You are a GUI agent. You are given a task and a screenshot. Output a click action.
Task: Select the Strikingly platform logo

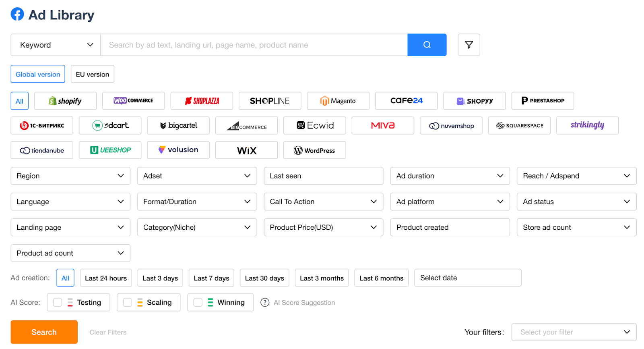(x=588, y=125)
